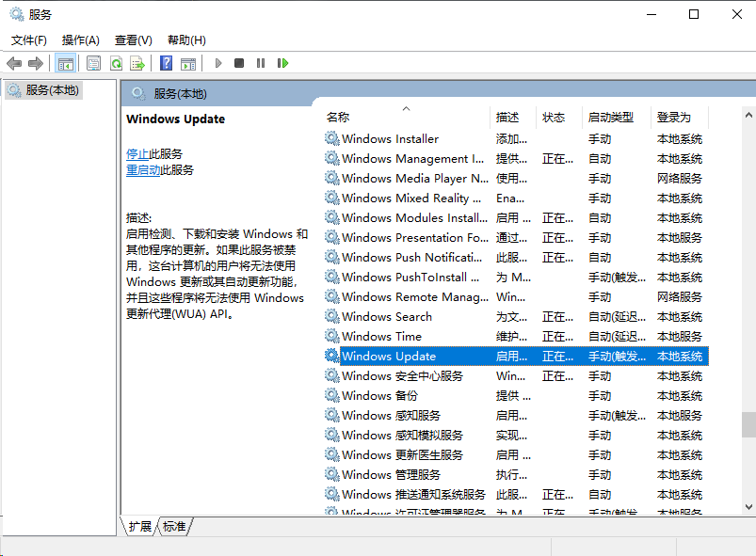This screenshot has height=556, width=756.
Task: Click the 服务 icon in the title bar
Action: [x=17, y=14]
